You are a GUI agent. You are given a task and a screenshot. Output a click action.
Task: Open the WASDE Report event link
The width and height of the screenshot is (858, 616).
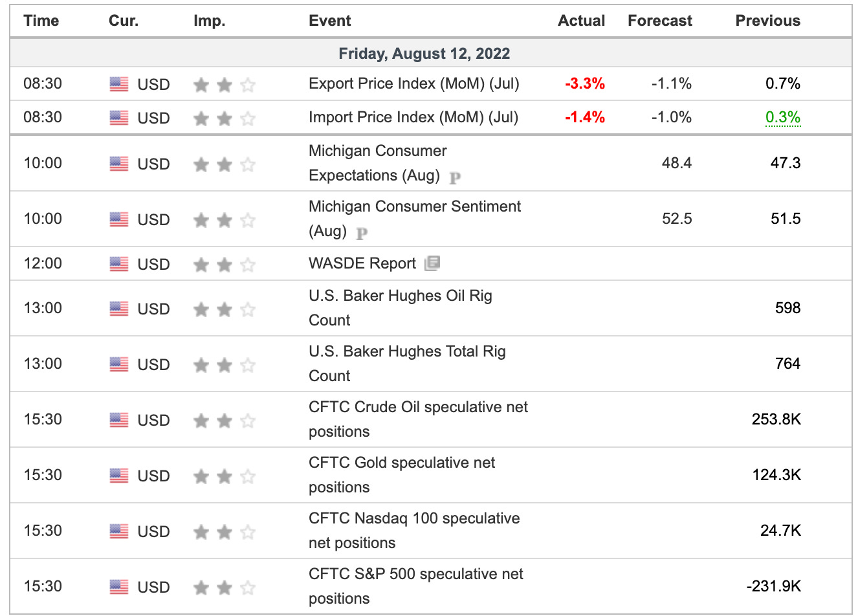coord(362,263)
